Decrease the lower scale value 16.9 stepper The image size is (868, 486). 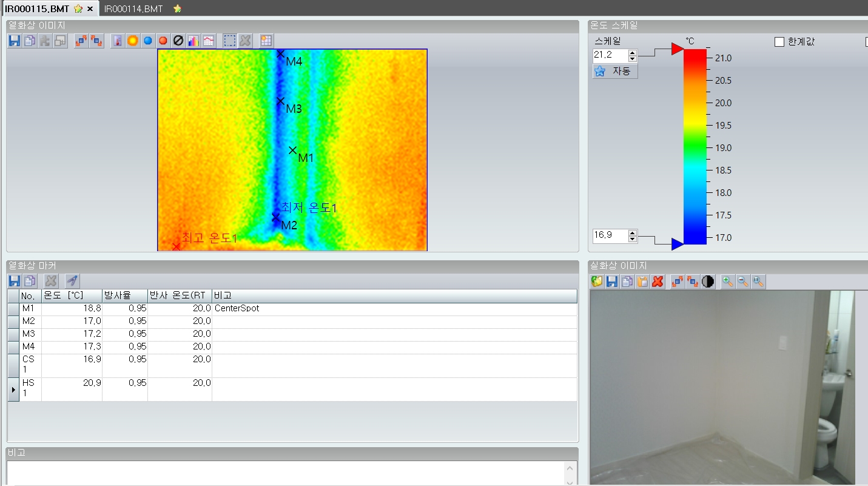click(x=633, y=239)
